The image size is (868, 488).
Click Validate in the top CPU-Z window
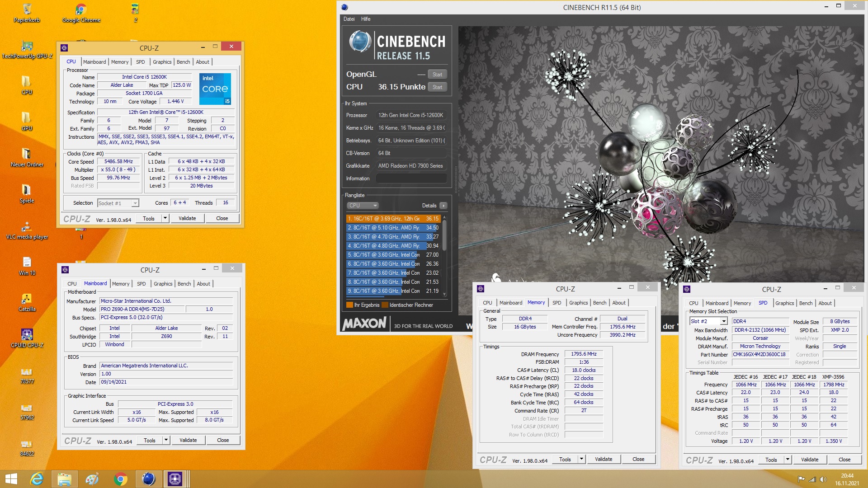click(187, 218)
